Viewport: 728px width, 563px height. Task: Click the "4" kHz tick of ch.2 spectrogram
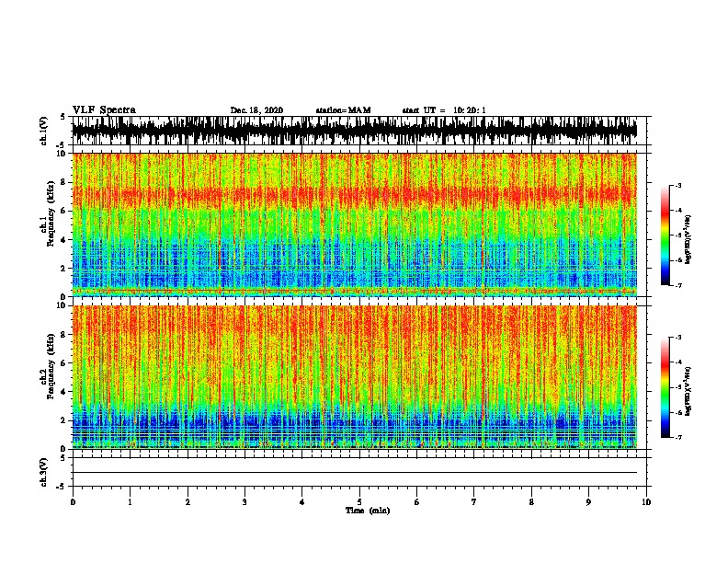tap(65, 392)
